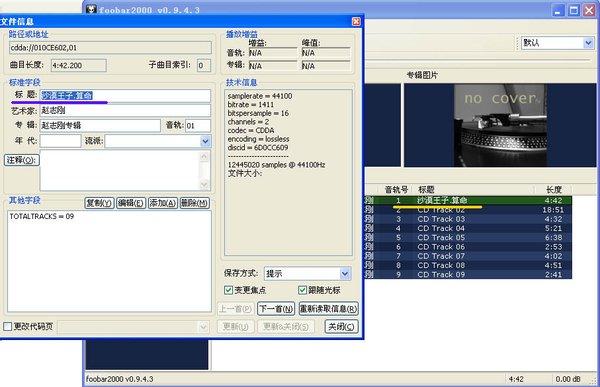This screenshot has height=387, width=600.
Task: Click the 音轨 field showing 01
Action: click(198, 126)
